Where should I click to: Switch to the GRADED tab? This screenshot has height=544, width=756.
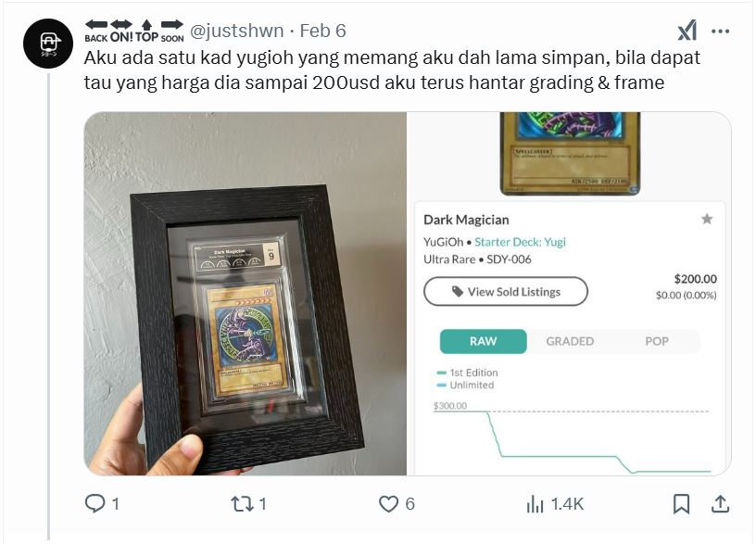click(x=570, y=341)
